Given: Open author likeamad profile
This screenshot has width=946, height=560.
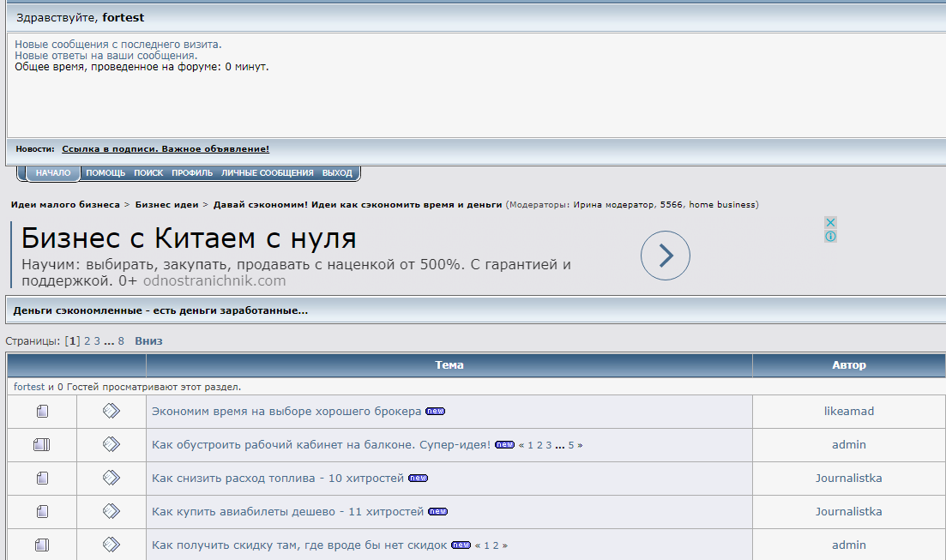Looking at the screenshot, I should click(849, 412).
